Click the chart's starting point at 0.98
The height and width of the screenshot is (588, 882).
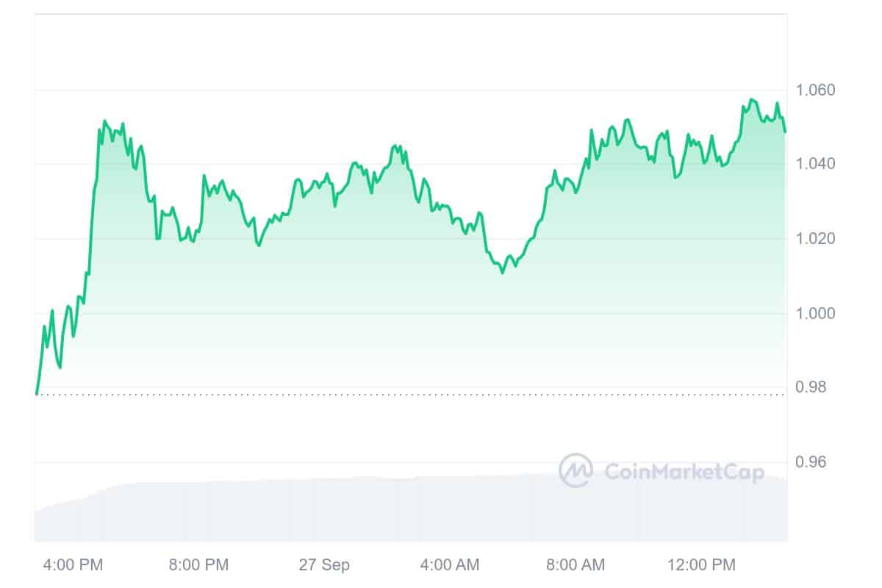tap(36, 394)
